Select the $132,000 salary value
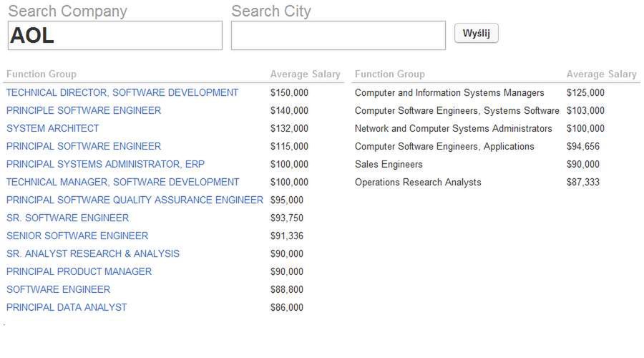The width and height of the screenshot is (644, 358). point(289,128)
